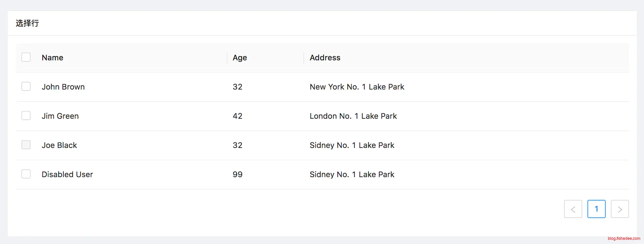Check the John Brown row checkbox
The height and width of the screenshot is (244, 644).
26,87
